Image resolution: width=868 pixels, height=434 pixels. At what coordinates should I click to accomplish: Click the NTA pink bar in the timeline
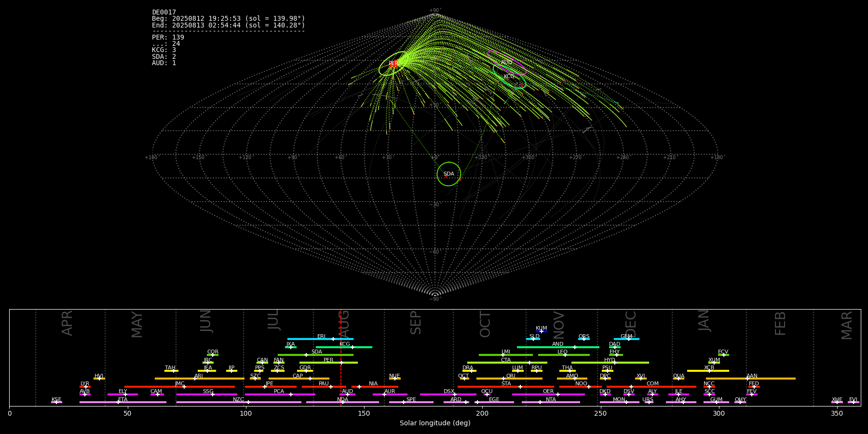point(551,402)
